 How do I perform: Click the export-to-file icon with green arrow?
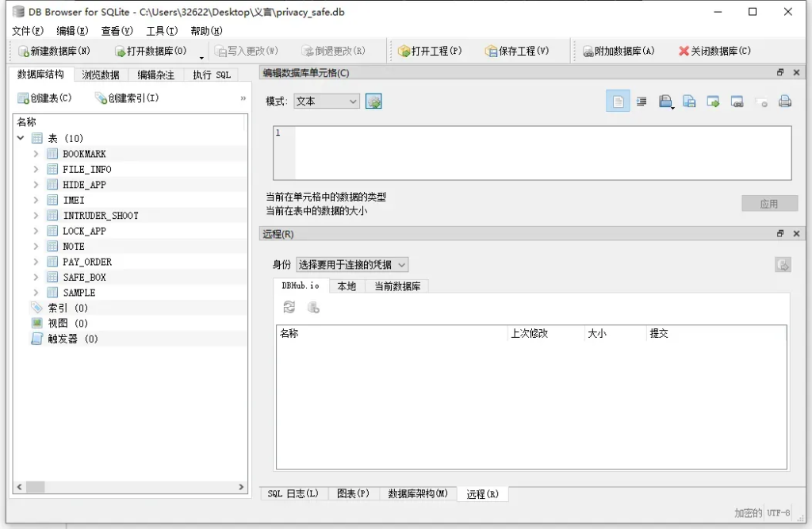pos(713,102)
